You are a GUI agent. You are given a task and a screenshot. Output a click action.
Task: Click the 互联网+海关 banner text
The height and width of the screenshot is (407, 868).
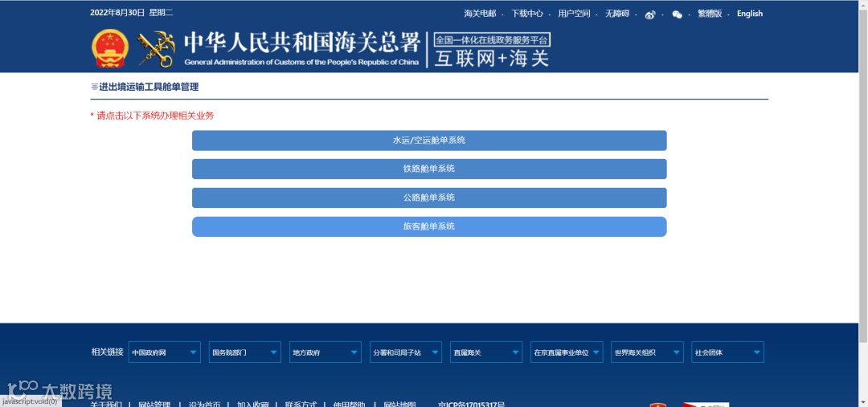click(492, 59)
